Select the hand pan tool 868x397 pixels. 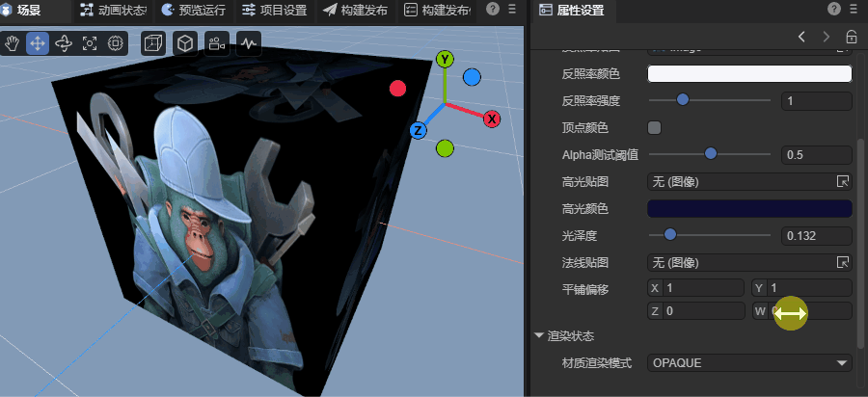click(13, 43)
